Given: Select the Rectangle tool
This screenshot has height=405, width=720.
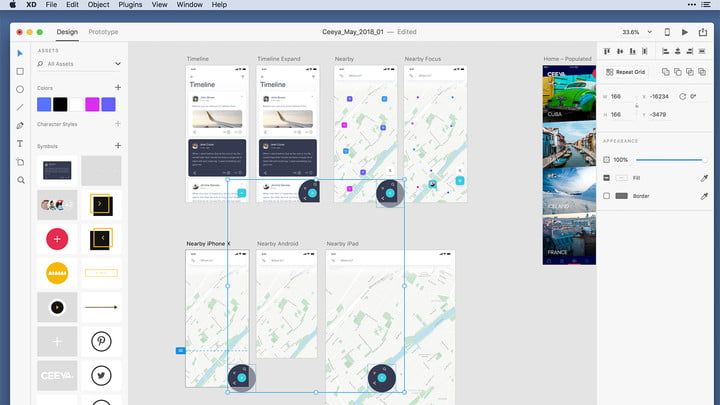Looking at the screenshot, I should [20, 71].
